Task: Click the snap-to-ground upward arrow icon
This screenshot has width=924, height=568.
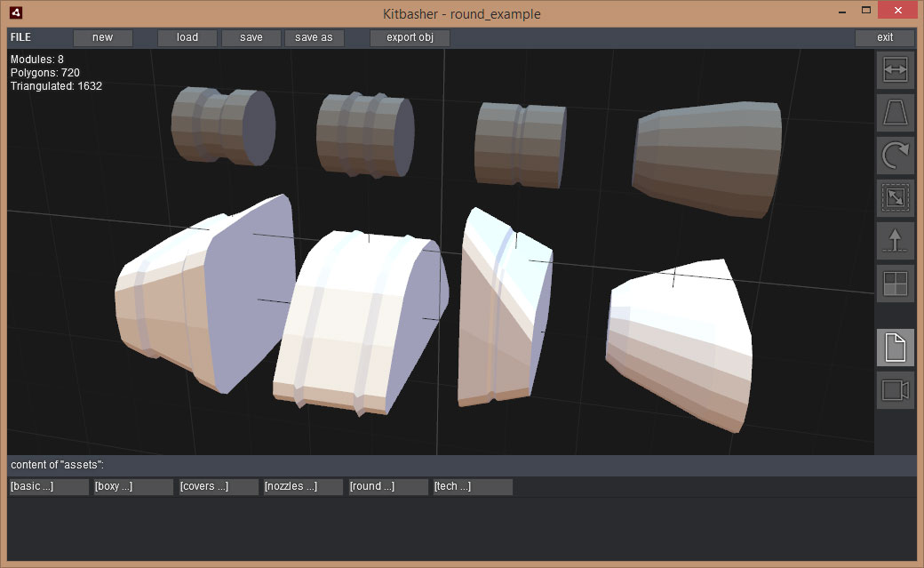Action: click(x=896, y=241)
